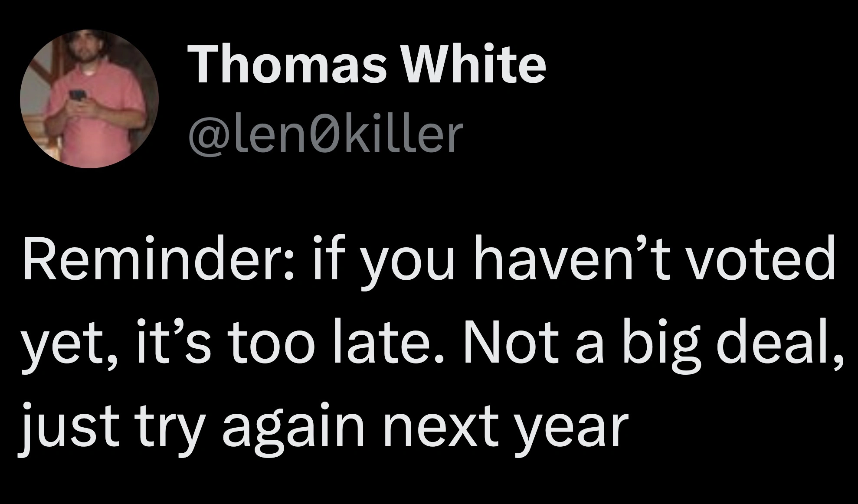The image size is (858, 504).
Task: Click the surname "White" in the header
Action: [x=475, y=64]
